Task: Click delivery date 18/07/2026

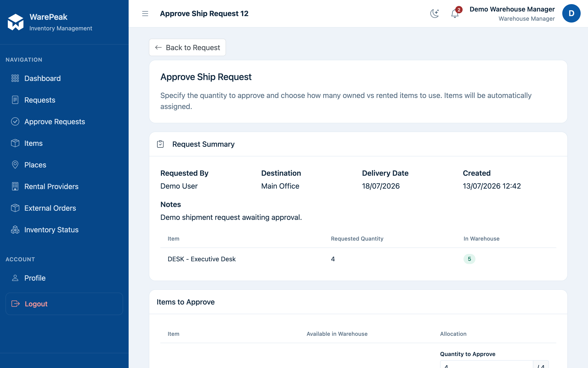Action: click(381, 186)
